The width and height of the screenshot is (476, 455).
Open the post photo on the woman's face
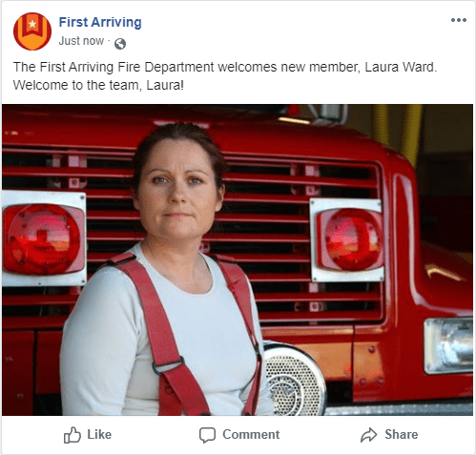pos(178,188)
